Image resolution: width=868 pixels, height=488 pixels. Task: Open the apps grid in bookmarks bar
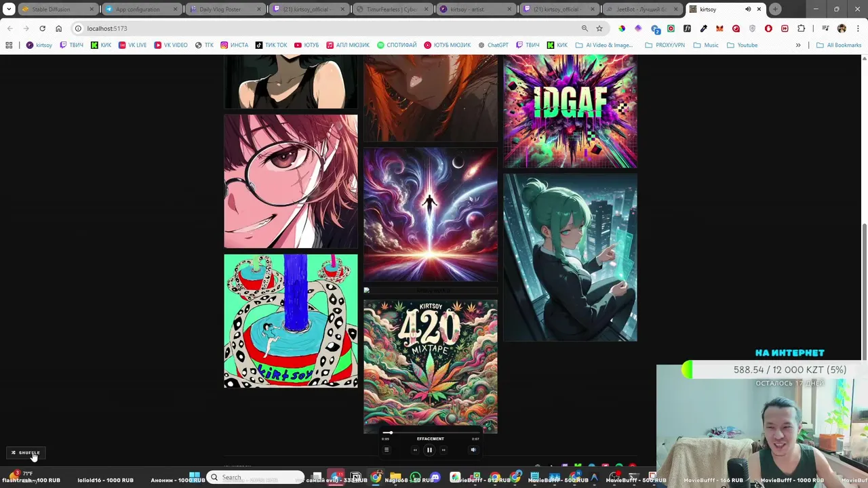pos(9,45)
